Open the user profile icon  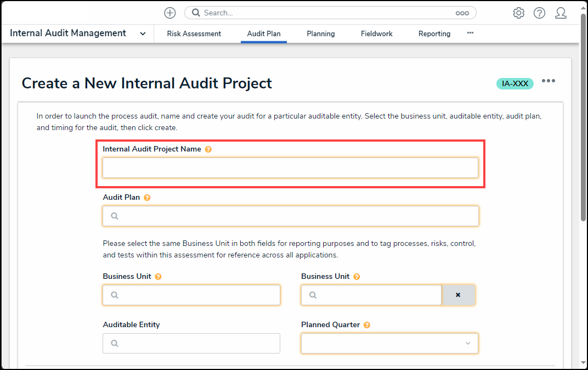(x=561, y=13)
